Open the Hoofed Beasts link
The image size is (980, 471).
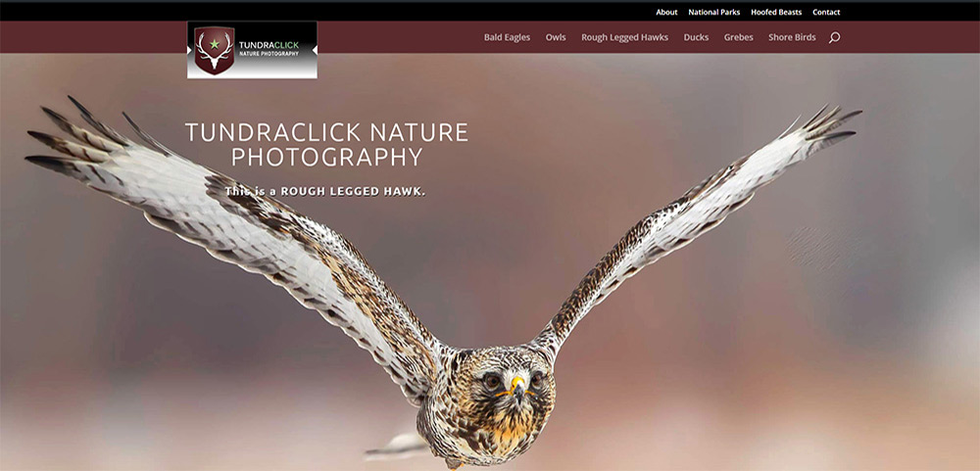coord(776,13)
